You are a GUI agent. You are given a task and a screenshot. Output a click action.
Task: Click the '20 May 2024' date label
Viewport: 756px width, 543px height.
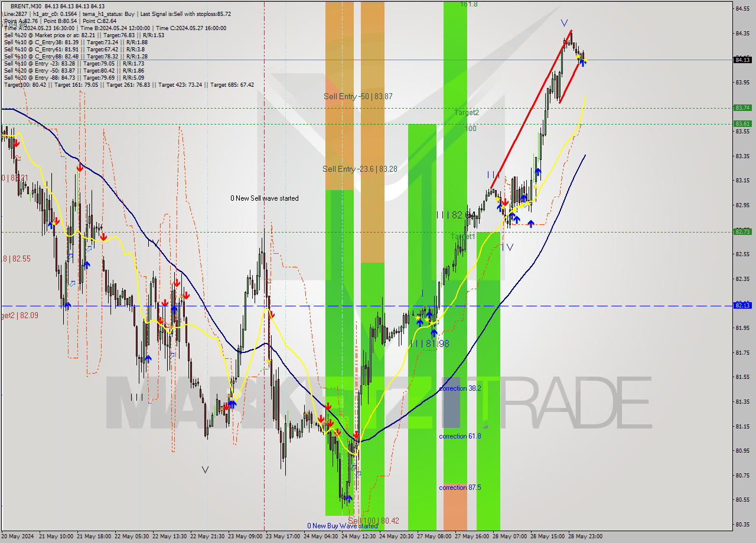coord(18,537)
